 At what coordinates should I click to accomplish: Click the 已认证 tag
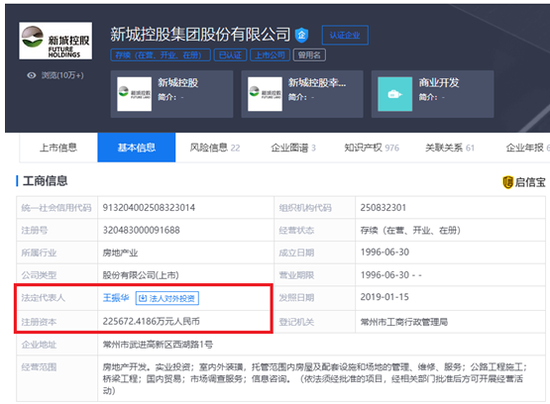[x=230, y=55]
